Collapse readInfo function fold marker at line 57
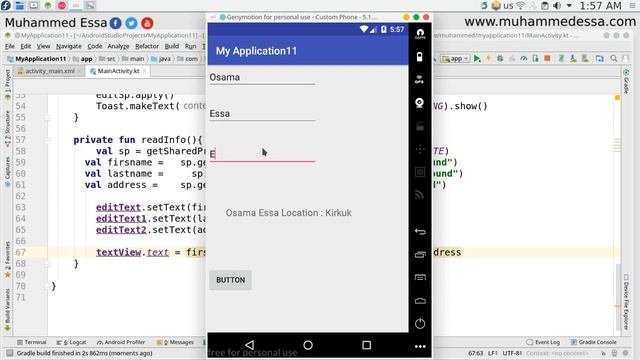The image size is (640, 360). tap(48, 140)
